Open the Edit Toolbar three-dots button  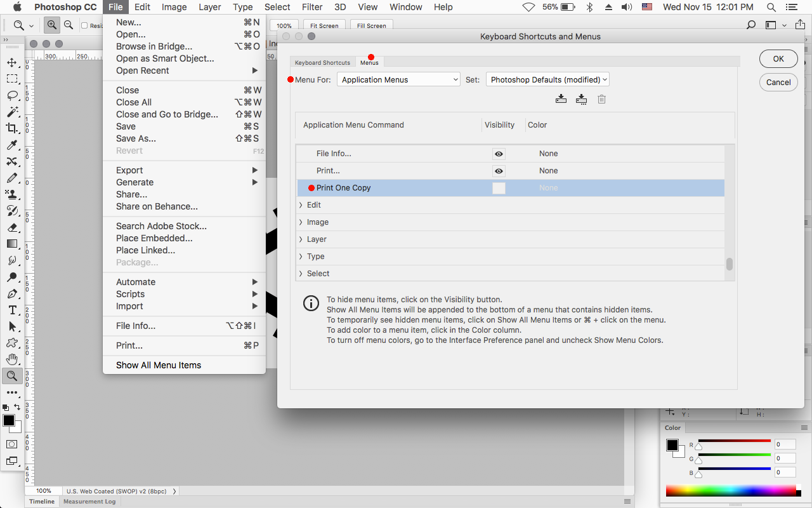pos(11,392)
